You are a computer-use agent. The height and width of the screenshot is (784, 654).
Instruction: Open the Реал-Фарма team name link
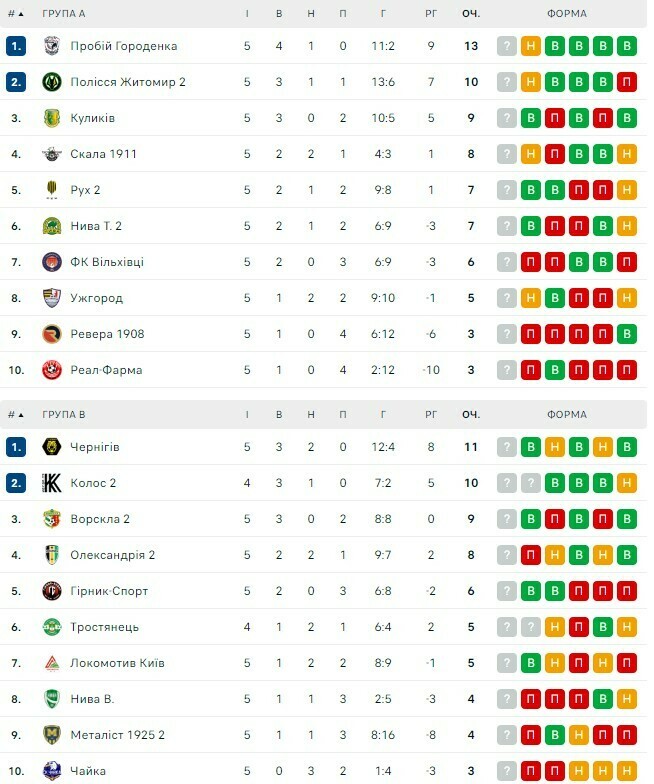[106, 370]
